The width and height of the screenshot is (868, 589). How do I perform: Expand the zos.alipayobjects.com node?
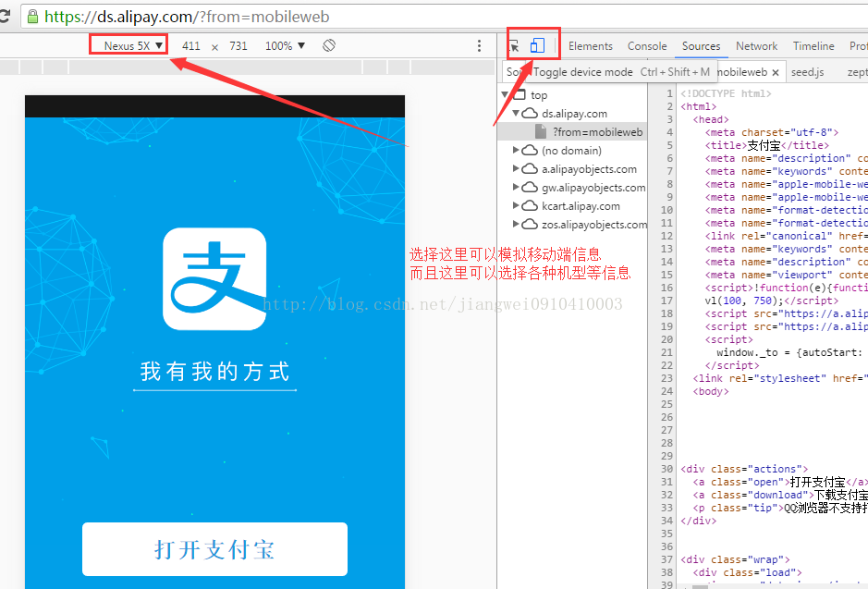coord(516,224)
